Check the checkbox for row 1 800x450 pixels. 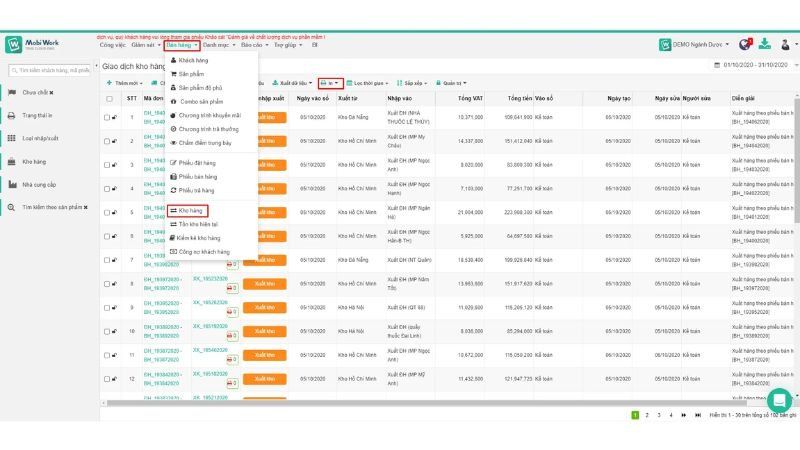107,117
